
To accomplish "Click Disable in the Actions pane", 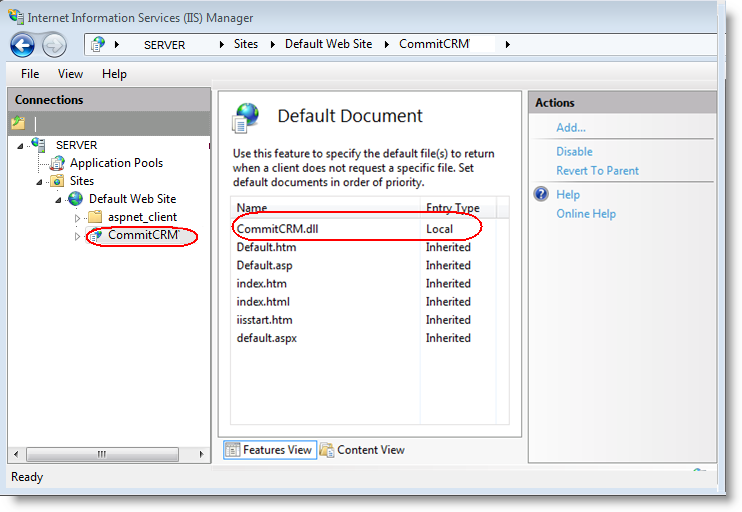I will click(x=574, y=152).
